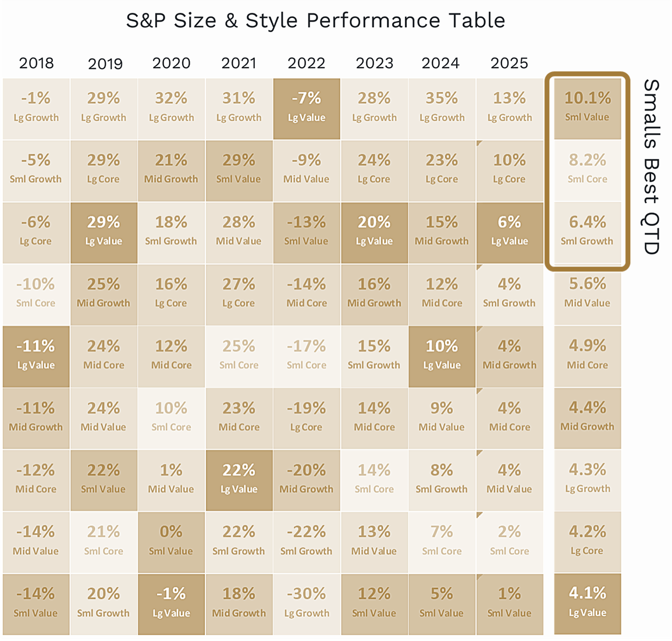
Task: Click the corner triangle on 2025 Mid Value cell
Action: pyautogui.click(x=479, y=454)
